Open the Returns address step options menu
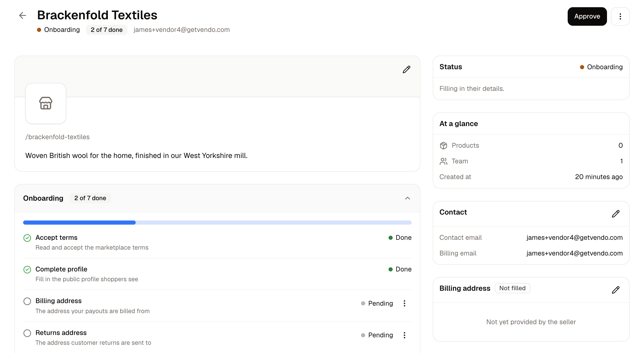 tap(404, 335)
